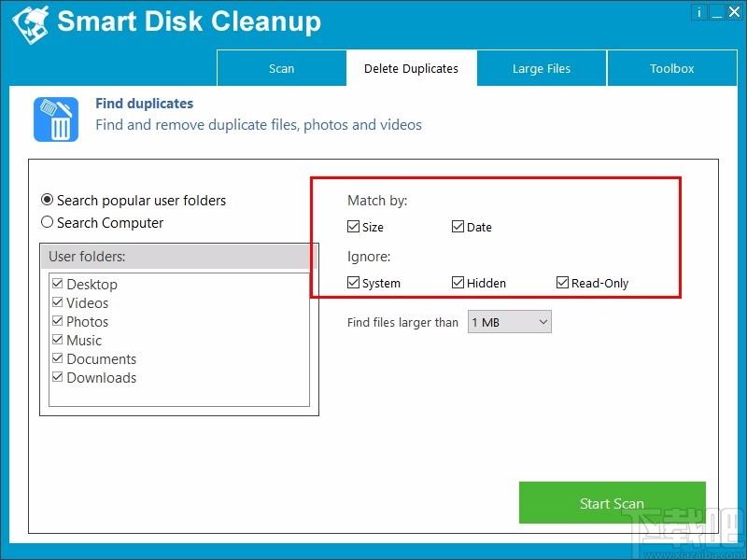
Task: Click the green Start Scan button
Action: click(613, 503)
